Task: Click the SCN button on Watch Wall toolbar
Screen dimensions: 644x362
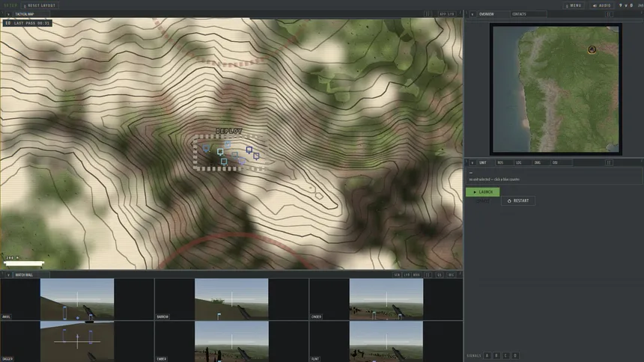Action: point(397,274)
